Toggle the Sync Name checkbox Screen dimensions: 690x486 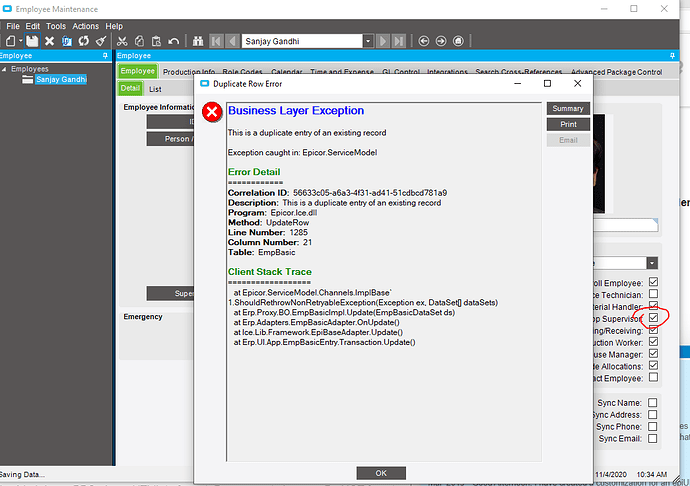(653, 402)
